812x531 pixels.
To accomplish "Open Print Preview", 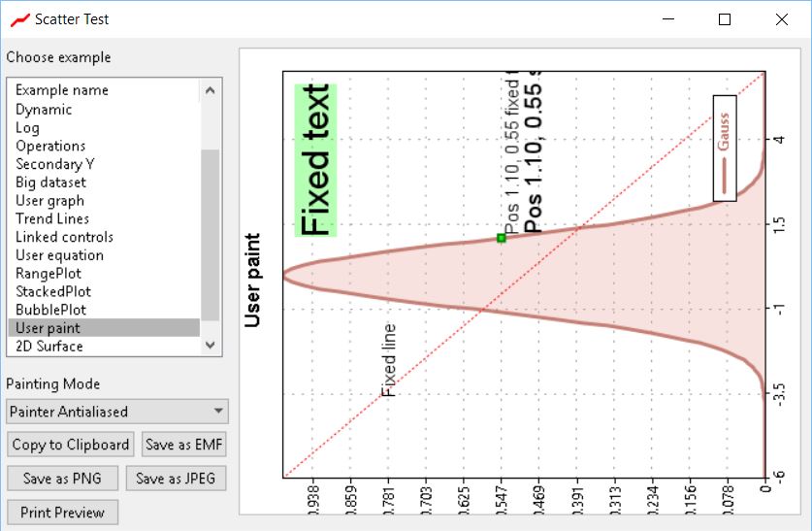I will (x=62, y=513).
